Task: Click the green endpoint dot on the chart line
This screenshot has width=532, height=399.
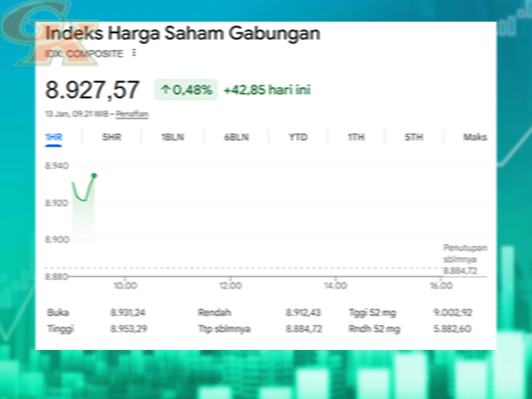Action: [94, 175]
